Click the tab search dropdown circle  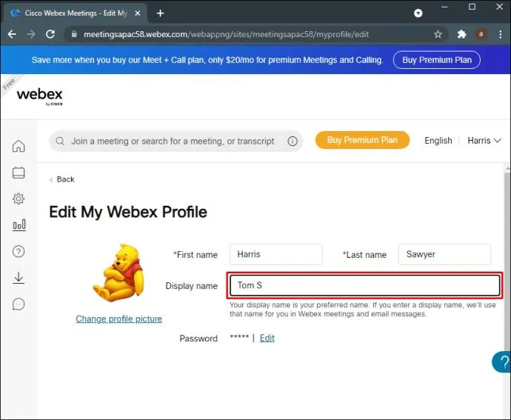coord(418,13)
